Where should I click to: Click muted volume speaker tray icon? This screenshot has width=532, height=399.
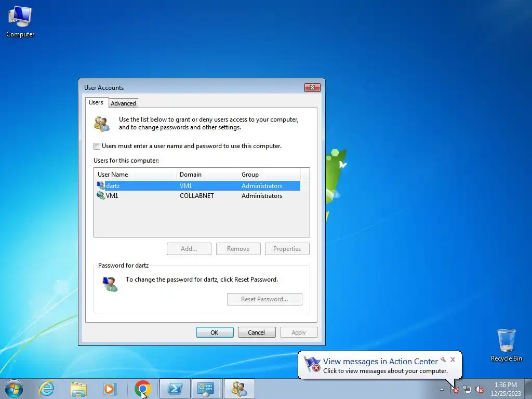coord(480,390)
